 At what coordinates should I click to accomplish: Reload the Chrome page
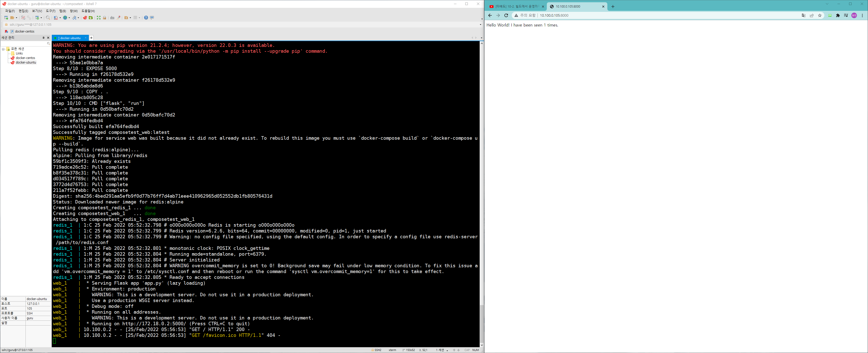point(506,15)
